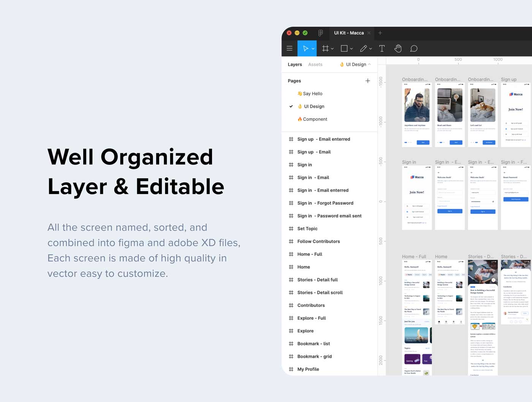This screenshot has width=532, height=402.
Task: Switch to the Assets tab
Action: (x=315, y=65)
